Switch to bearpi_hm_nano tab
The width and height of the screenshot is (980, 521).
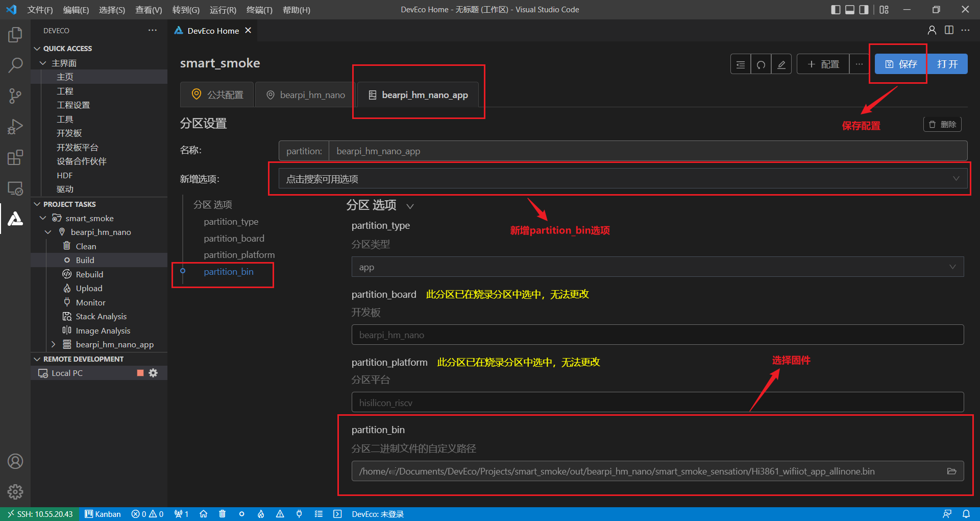click(x=305, y=94)
